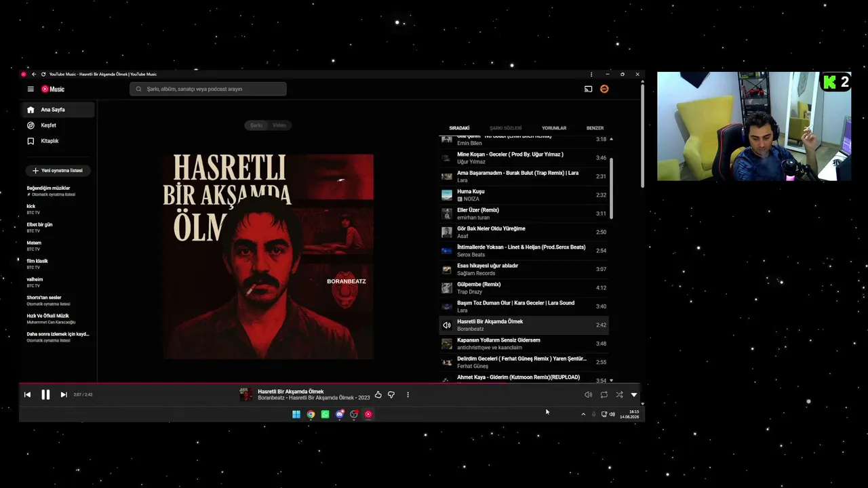Open the Cast to device icon

pyautogui.click(x=588, y=89)
